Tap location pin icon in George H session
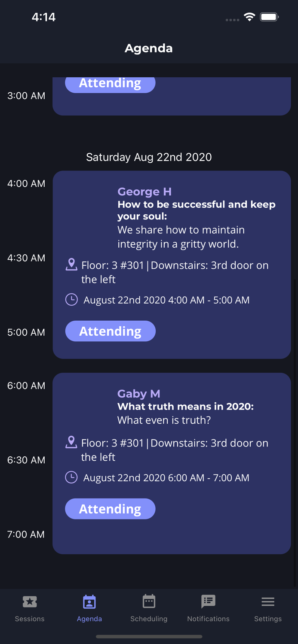This screenshot has height=644, width=298. point(71,264)
